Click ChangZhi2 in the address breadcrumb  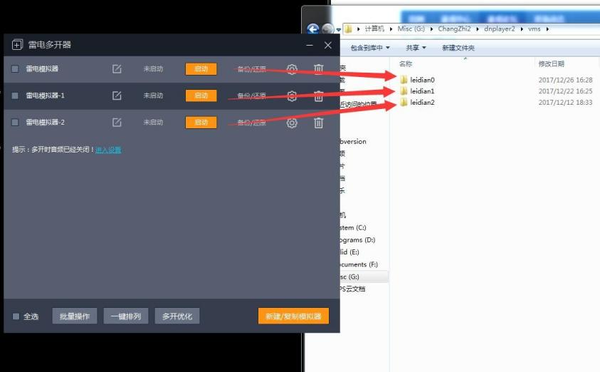point(455,29)
